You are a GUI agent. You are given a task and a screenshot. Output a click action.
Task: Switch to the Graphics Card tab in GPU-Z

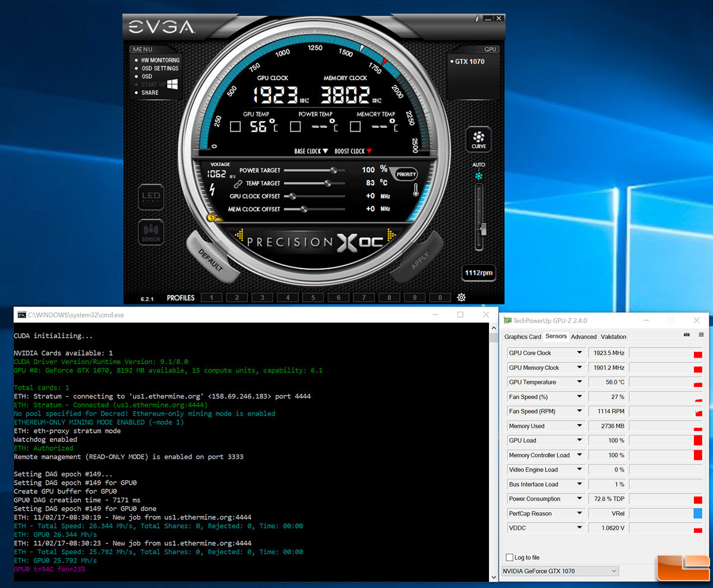(523, 336)
